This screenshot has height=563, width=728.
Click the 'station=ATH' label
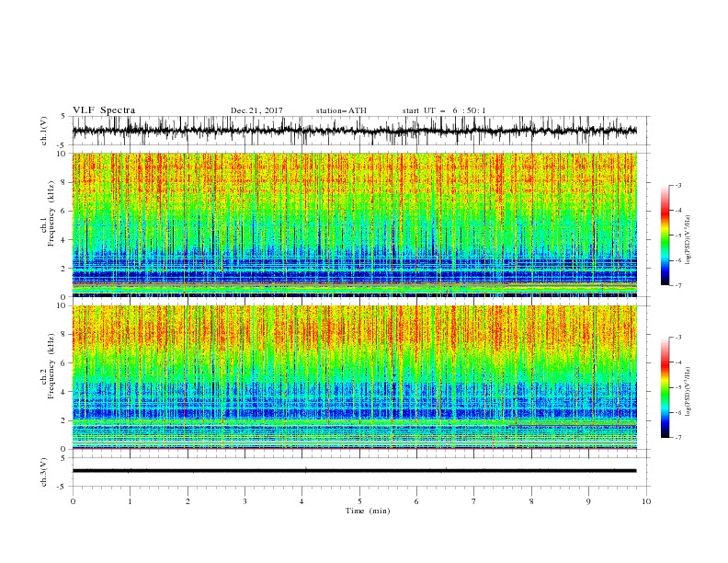(x=341, y=110)
